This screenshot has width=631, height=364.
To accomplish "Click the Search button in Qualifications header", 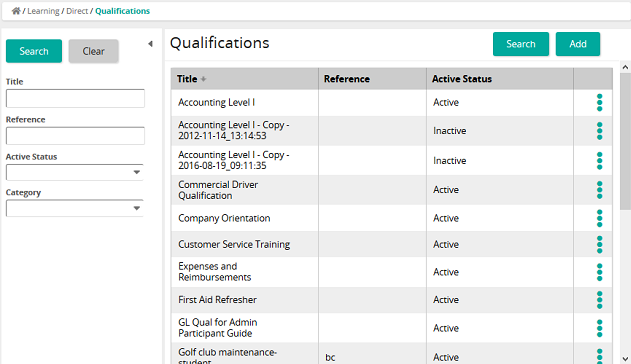I will click(521, 44).
